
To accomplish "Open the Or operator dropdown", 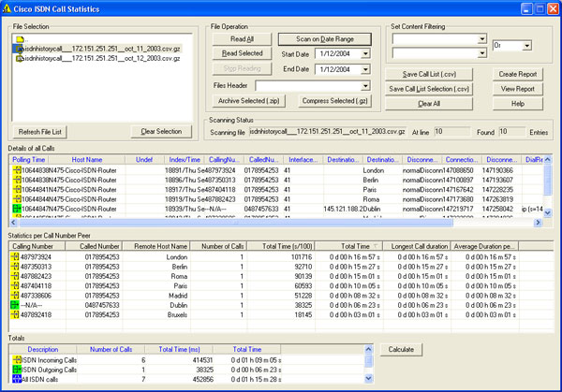I will click(525, 44).
